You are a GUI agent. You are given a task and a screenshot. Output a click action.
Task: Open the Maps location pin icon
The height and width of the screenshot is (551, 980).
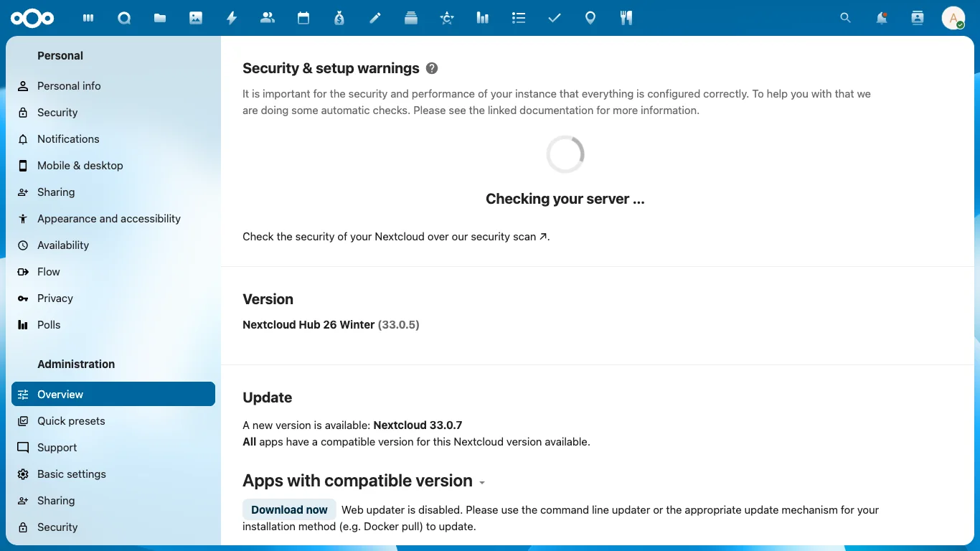(590, 18)
